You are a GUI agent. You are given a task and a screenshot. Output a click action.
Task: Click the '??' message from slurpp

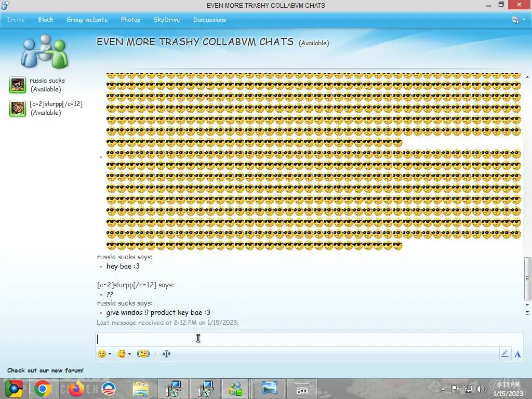[x=110, y=294]
